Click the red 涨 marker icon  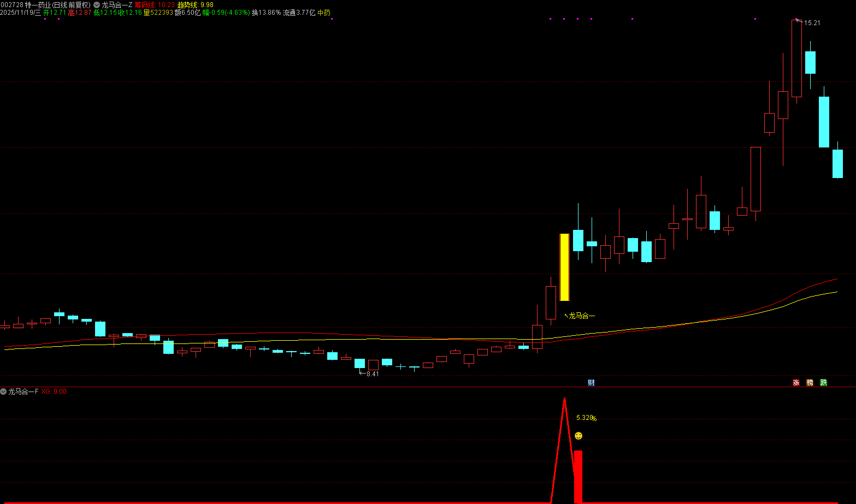796,382
